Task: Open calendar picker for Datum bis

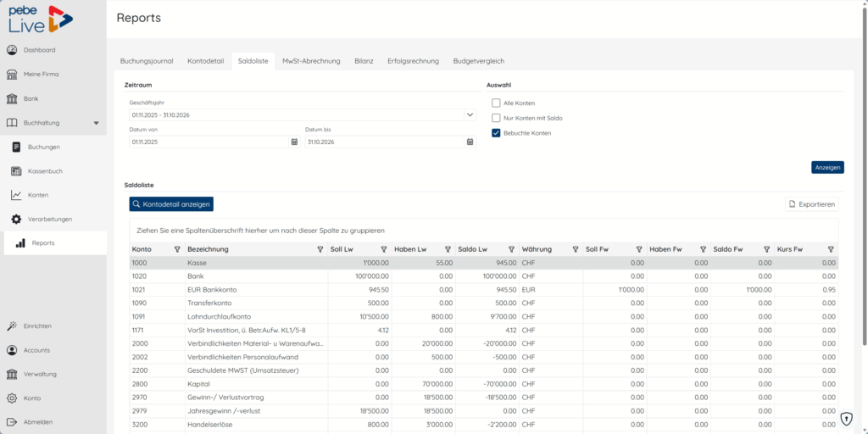Action: click(x=470, y=142)
